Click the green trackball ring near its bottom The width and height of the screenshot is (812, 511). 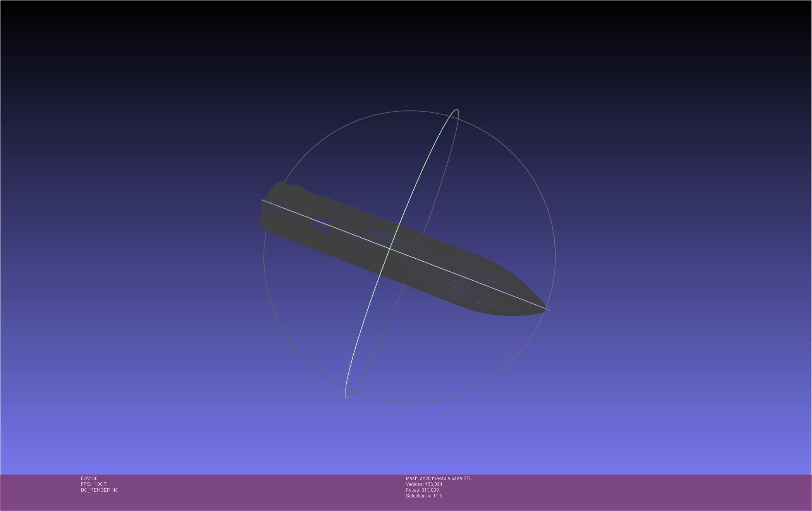coord(346,391)
